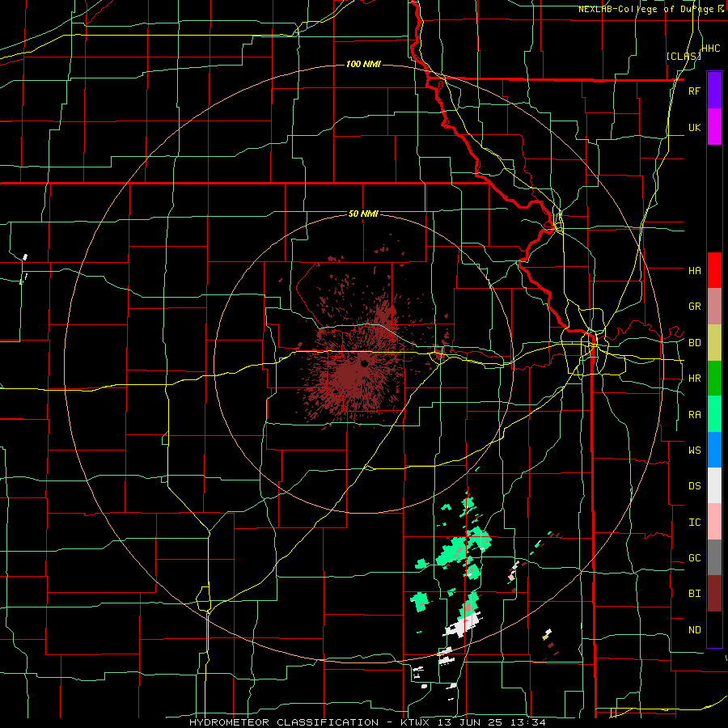Screen dimensions: 728x728
Task: Select the GC gray legend swatch
Action: pos(714,557)
